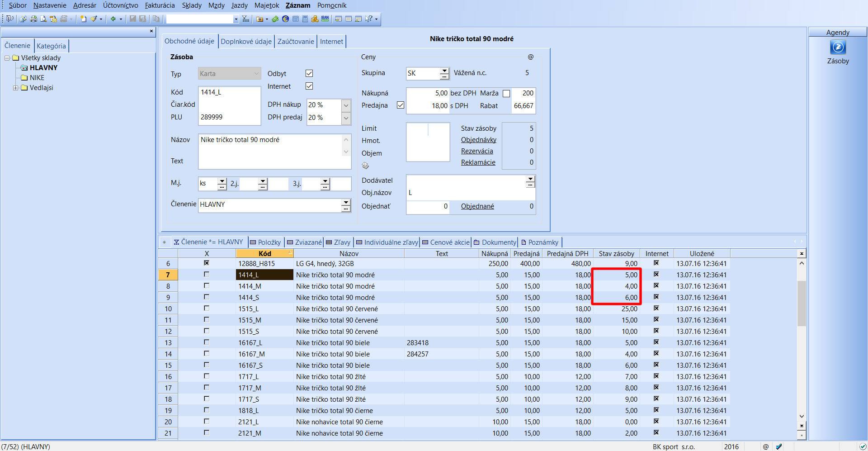The height and width of the screenshot is (451, 868).
Task: Close the left tree panel with x
Action: (x=151, y=31)
